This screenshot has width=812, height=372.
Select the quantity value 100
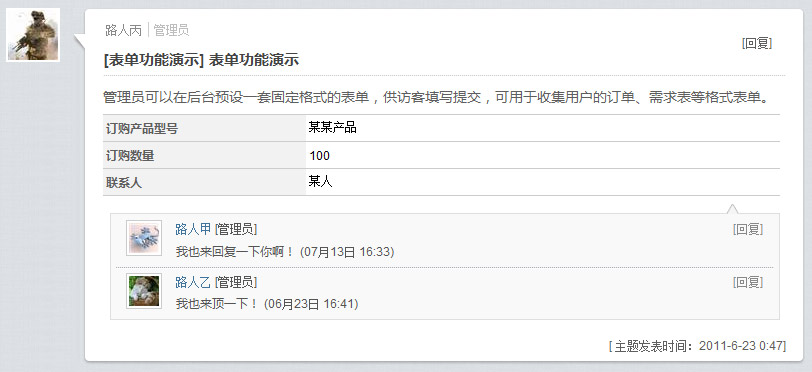(320, 155)
